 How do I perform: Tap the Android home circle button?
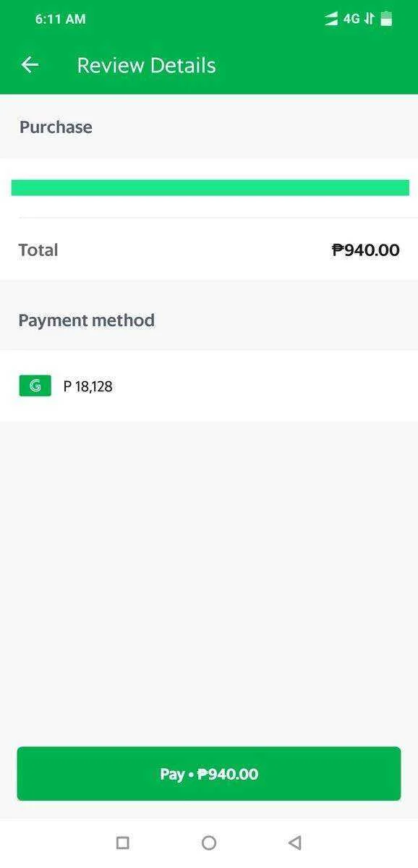209,843
